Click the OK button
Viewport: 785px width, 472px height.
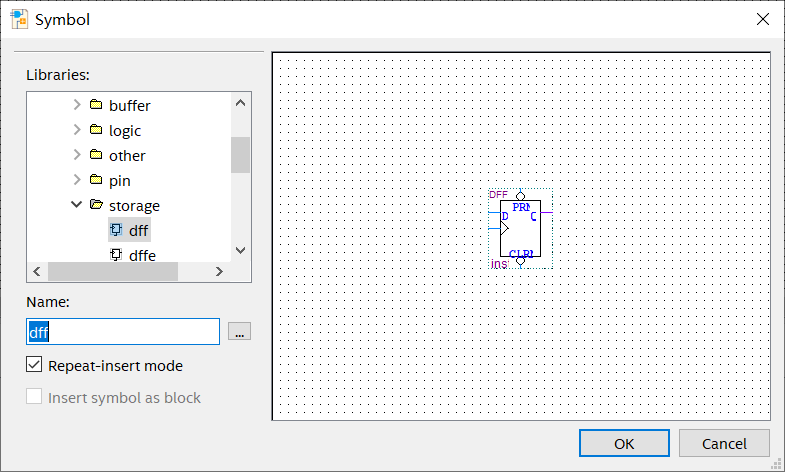click(624, 443)
